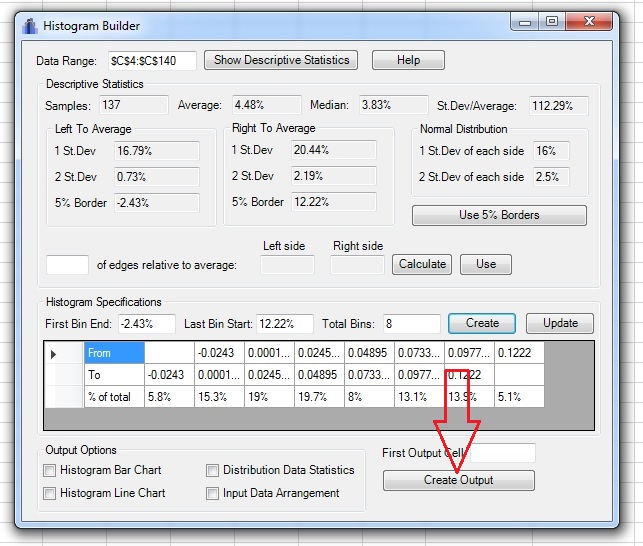Select the % of total row label
This screenshot has height=546, width=643.
pyautogui.click(x=114, y=397)
